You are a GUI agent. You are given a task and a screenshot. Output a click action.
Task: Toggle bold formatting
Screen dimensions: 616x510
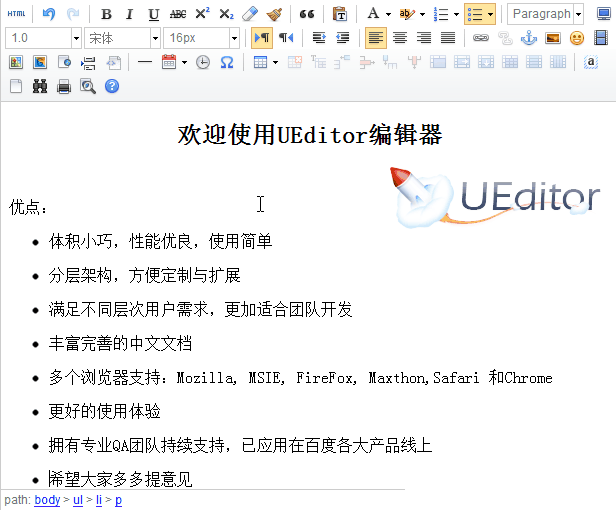pyautogui.click(x=106, y=14)
